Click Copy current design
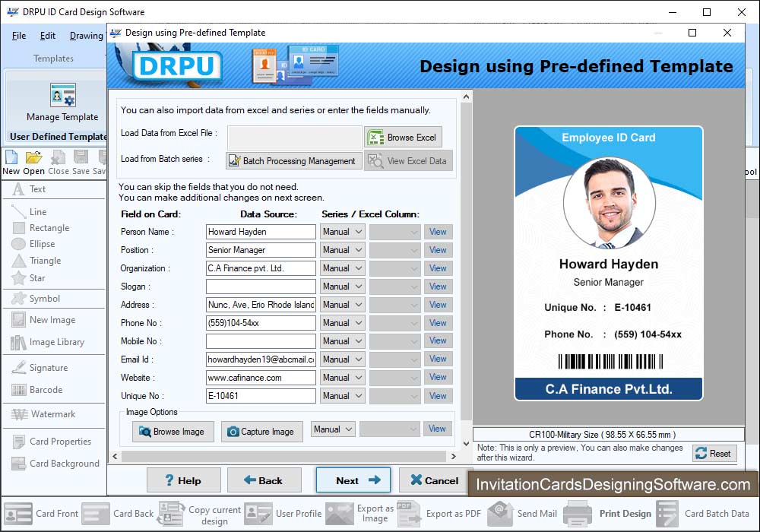 click(x=200, y=515)
